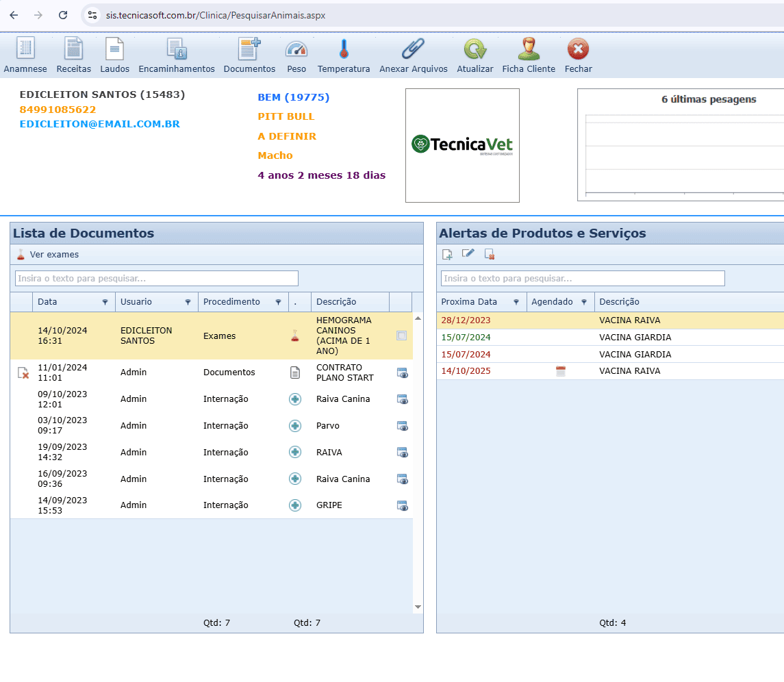Click the Ver exames button

[48, 255]
